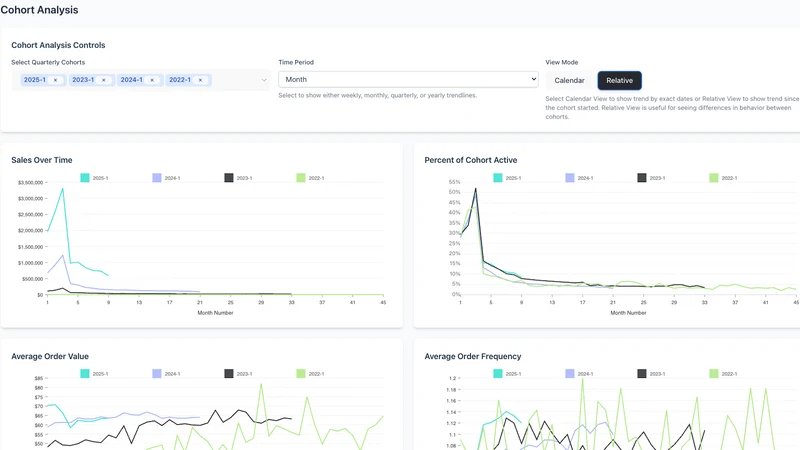Click the 55% axis label in Percent chart
The height and width of the screenshot is (450, 800).
point(455,182)
